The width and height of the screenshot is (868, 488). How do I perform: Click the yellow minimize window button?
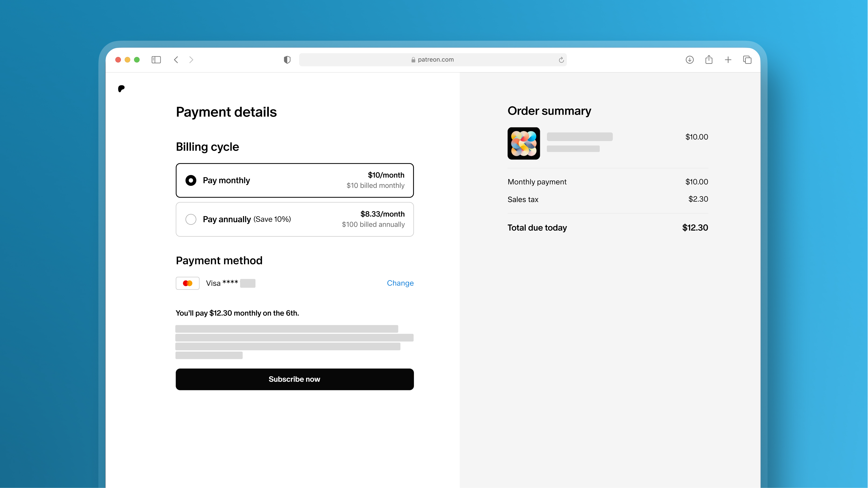click(x=127, y=60)
